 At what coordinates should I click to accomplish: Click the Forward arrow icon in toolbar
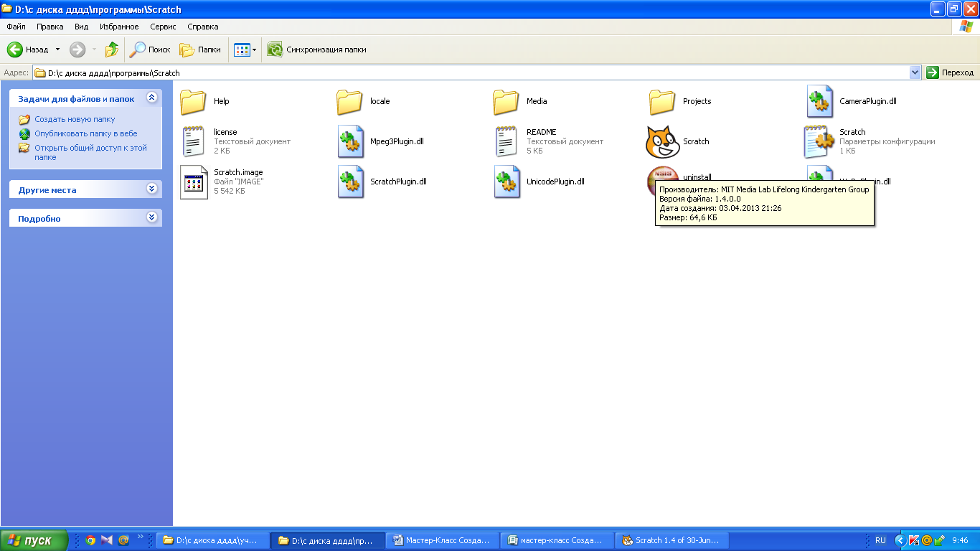click(x=77, y=50)
